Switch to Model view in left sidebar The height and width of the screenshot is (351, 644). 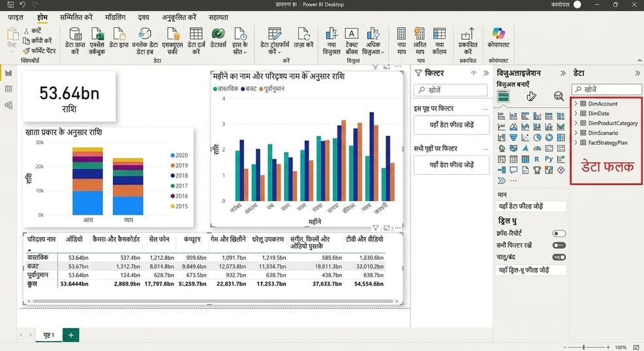click(8, 105)
